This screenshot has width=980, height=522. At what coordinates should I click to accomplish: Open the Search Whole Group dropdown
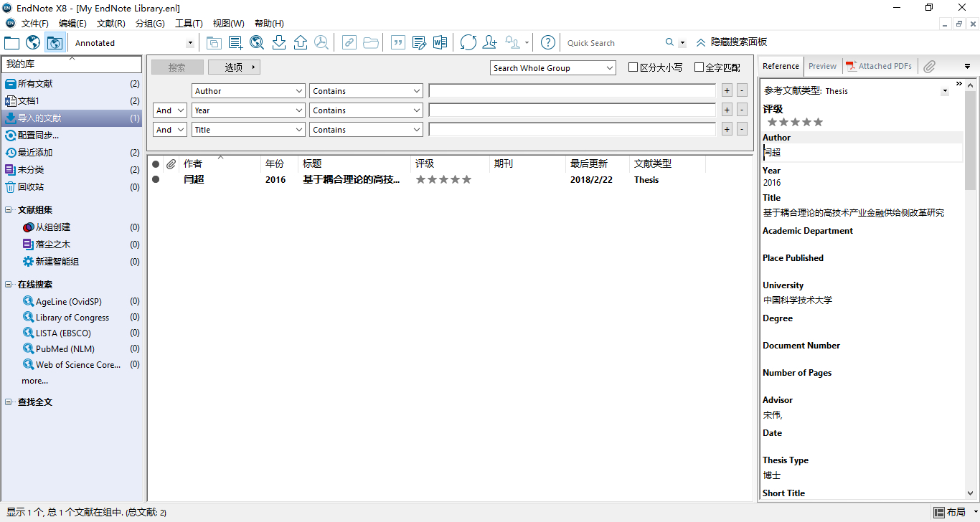553,68
